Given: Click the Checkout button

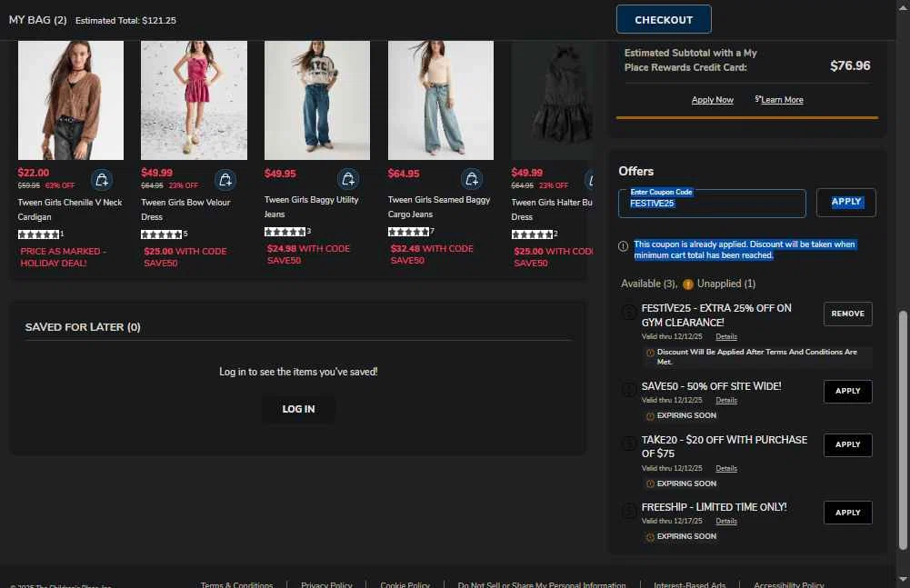Looking at the screenshot, I should [664, 19].
